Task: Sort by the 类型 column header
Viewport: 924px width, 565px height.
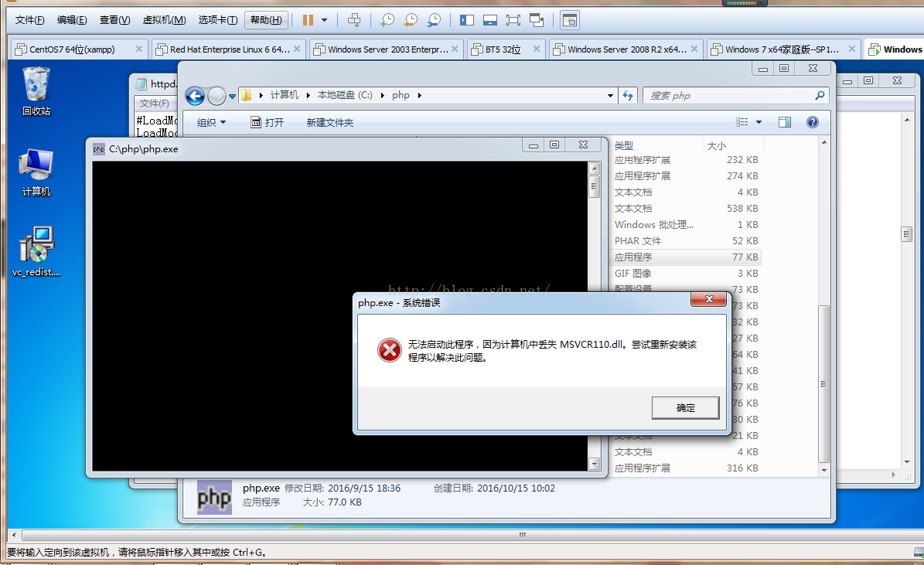Action: pyautogui.click(x=657, y=145)
